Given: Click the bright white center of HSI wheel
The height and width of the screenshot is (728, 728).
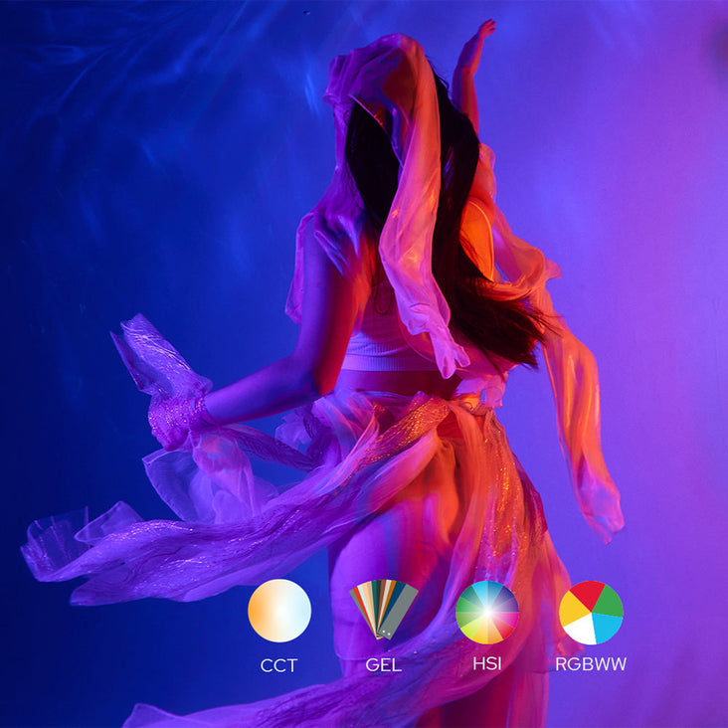Looking at the screenshot, I should pos(487,611).
